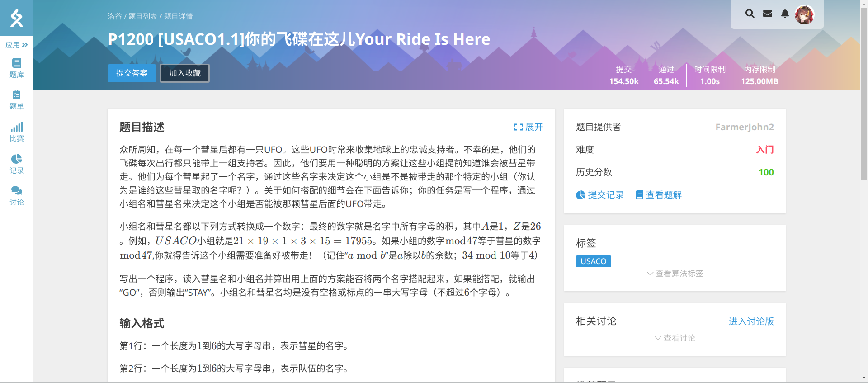
Task: Open the search magnifier icon
Action: 750,14
